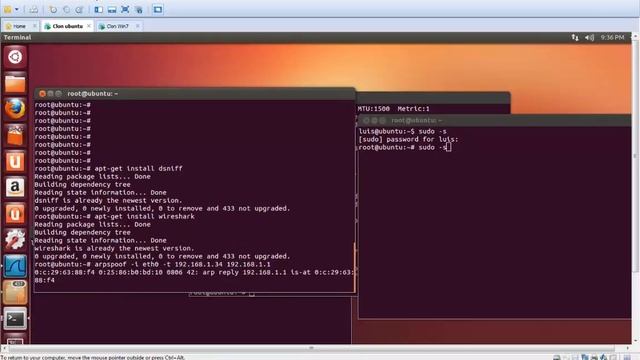
Task: Close the Clon ubuntu tab
Action: (x=89, y=26)
